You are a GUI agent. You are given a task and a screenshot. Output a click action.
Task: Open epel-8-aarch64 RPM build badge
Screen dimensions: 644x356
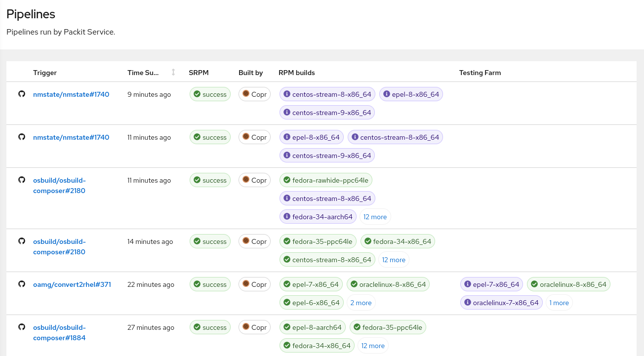click(x=312, y=327)
